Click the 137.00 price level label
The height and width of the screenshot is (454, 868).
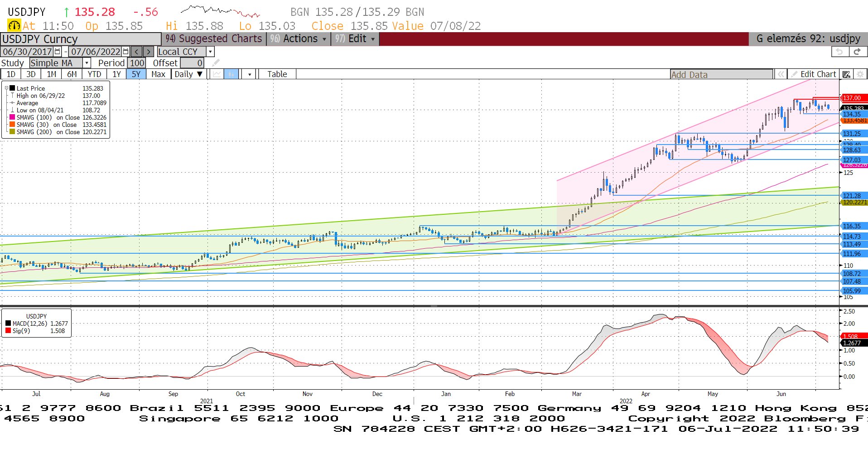(x=854, y=98)
